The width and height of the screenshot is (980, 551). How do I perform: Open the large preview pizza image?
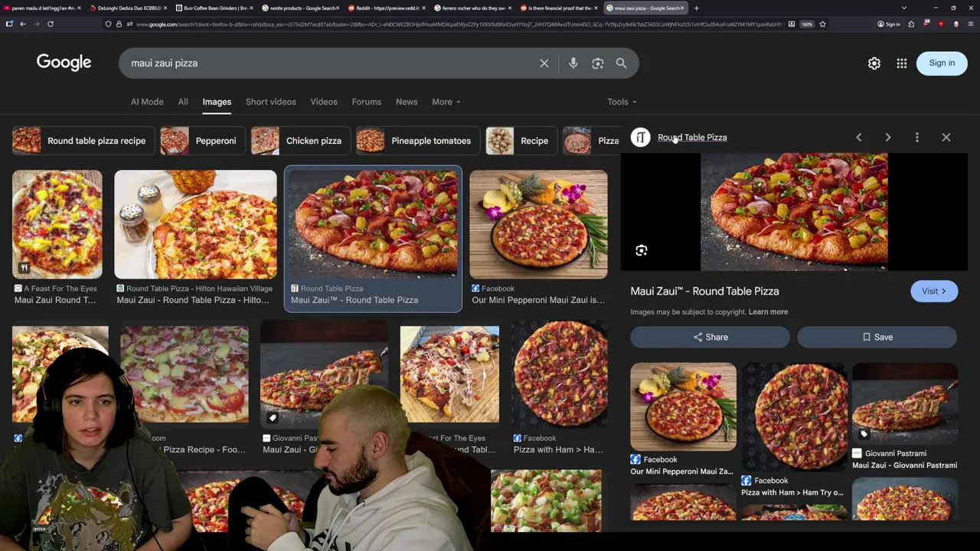click(x=794, y=212)
